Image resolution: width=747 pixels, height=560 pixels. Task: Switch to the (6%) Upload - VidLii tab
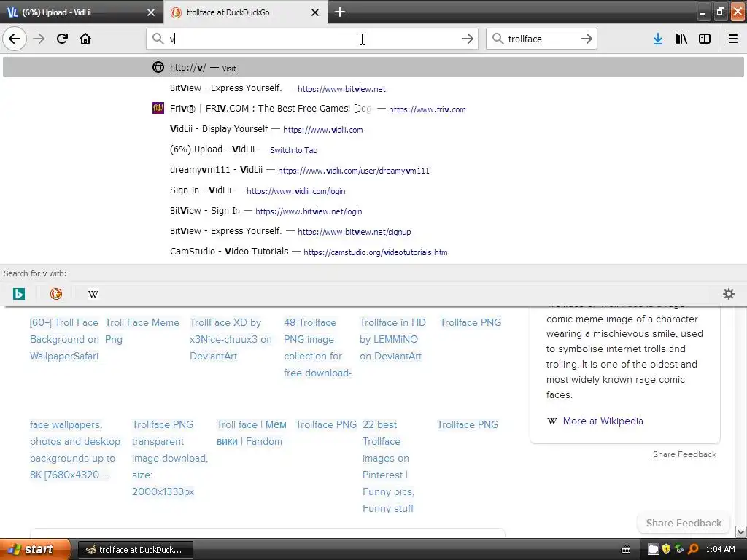click(x=82, y=12)
